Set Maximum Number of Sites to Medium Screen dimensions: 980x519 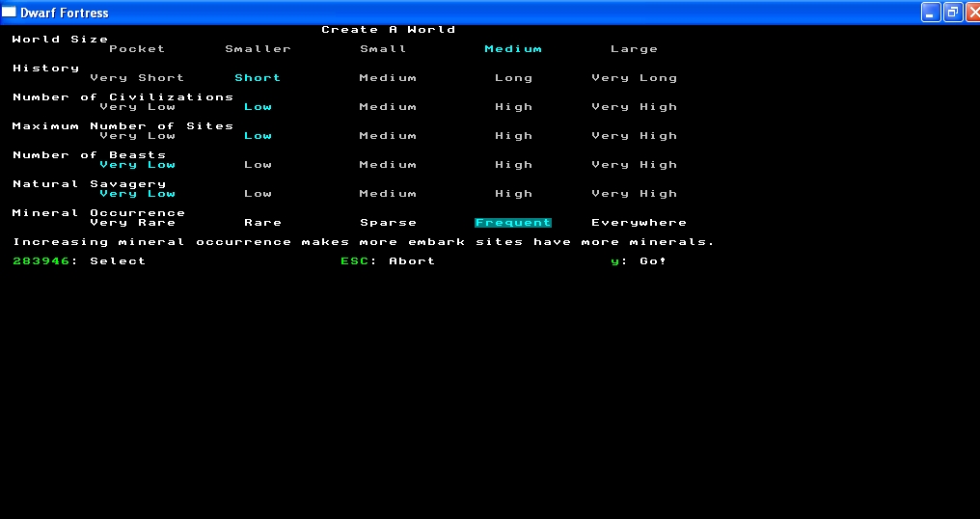388,136
